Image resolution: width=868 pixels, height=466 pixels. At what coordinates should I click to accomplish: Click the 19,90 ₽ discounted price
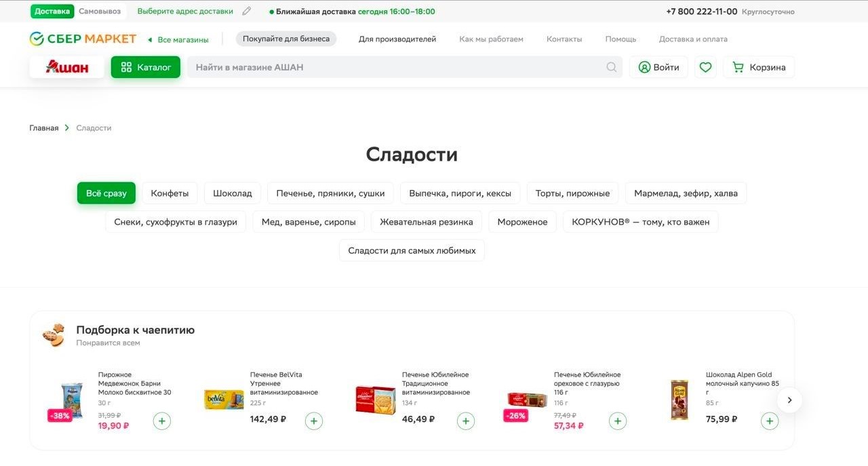pos(113,426)
